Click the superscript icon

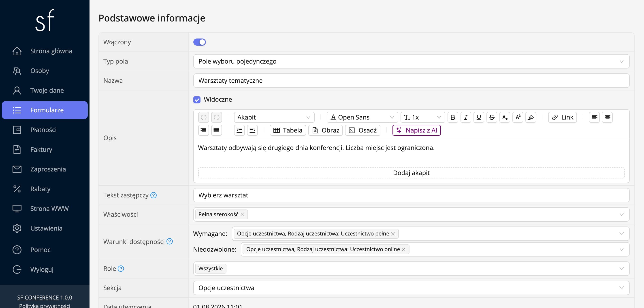pyautogui.click(x=518, y=117)
